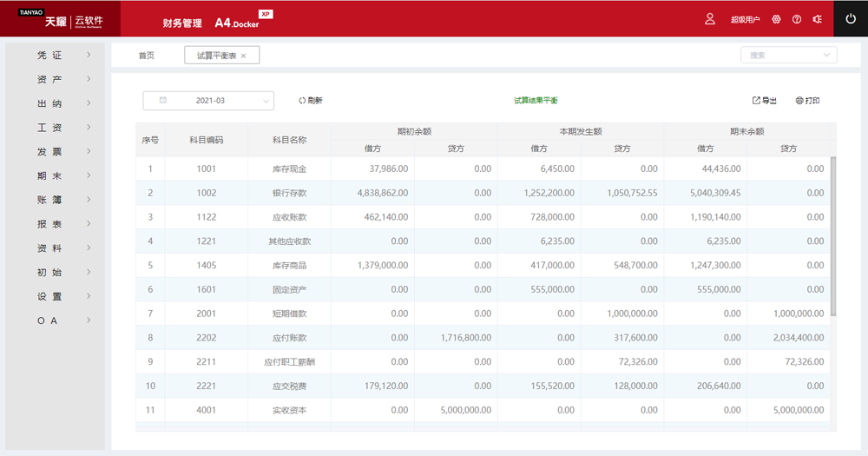Screen dimensions: 868x456
Task: Open the settings gear icon in header
Action: coord(776,19)
